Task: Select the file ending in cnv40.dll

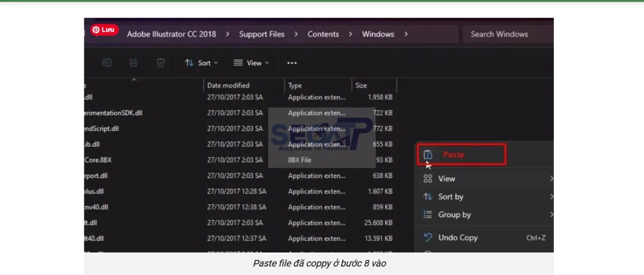Action: [x=96, y=207]
